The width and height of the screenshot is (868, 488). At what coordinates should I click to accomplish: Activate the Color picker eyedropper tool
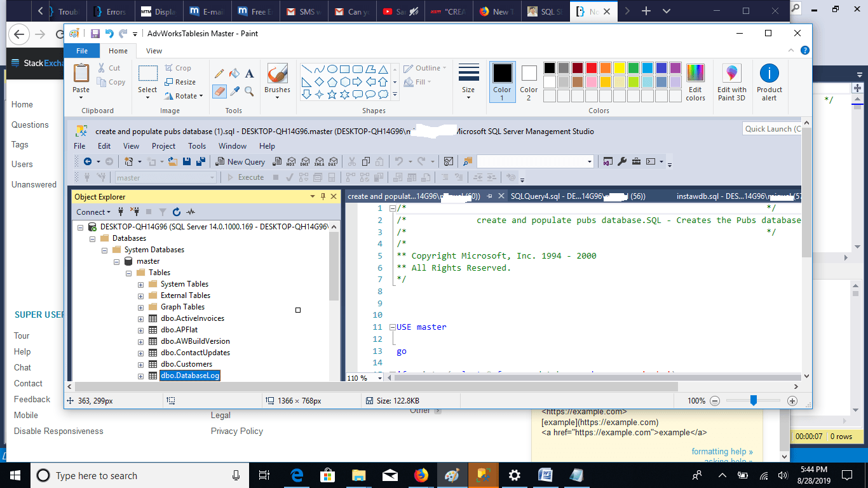[x=234, y=91]
